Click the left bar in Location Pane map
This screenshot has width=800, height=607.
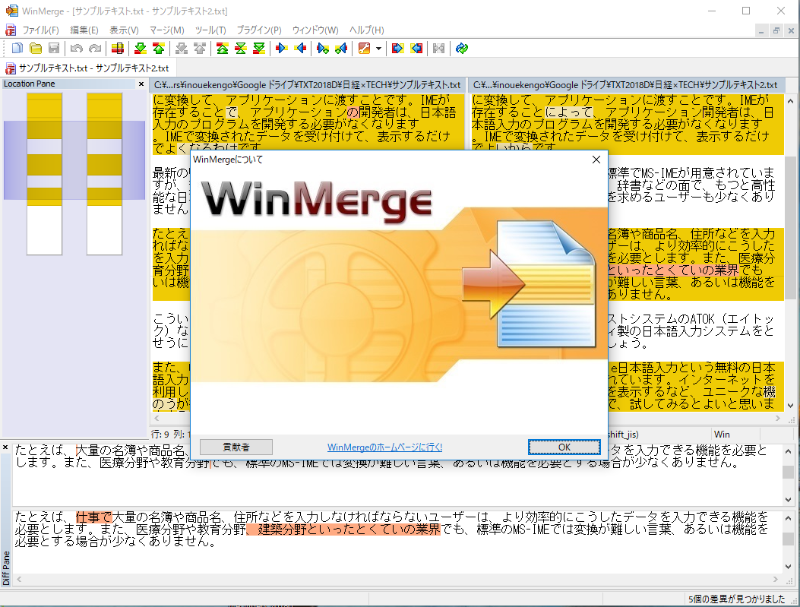coord(44,172)
